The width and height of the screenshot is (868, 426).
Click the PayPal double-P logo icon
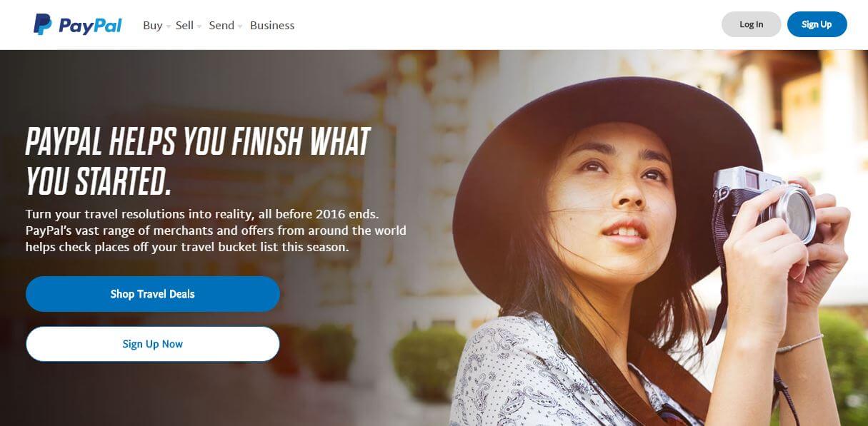pyautogui.click(x=42, y=25)
